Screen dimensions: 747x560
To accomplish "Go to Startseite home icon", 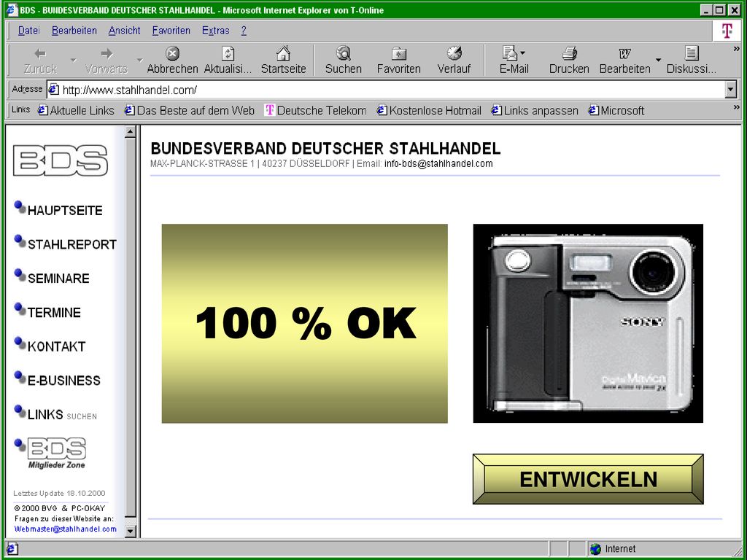I will pyautogui.click(x=284, y=53).
